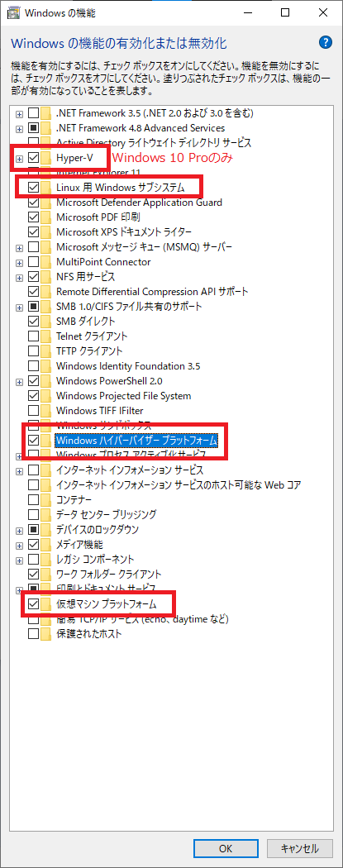Expand the NFS 用サービス node
The width and height of the screenshot is (343, 868).
coord(19,277)
